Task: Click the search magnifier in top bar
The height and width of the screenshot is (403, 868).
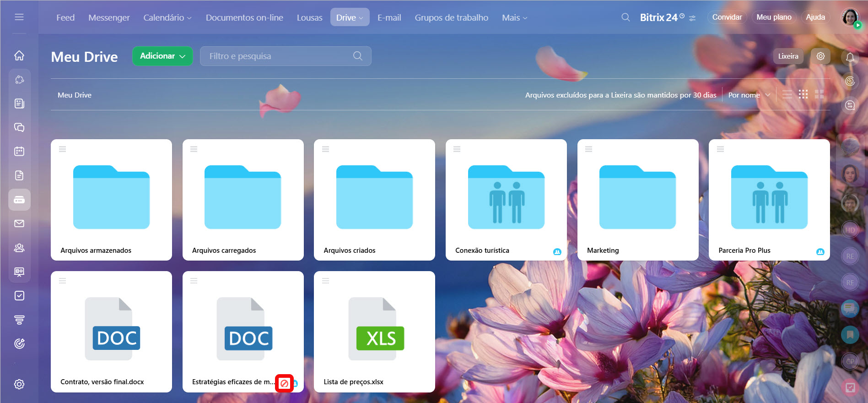Action: click(625, 17)
